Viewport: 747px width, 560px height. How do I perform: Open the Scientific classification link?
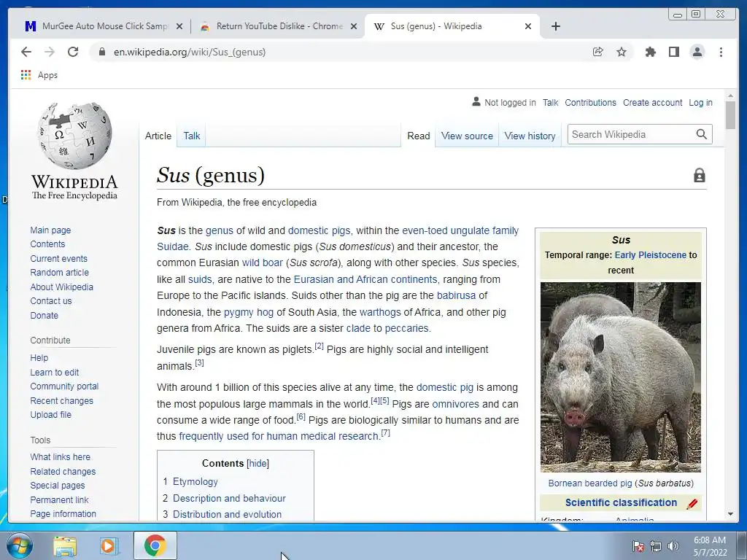click(621, 502)
